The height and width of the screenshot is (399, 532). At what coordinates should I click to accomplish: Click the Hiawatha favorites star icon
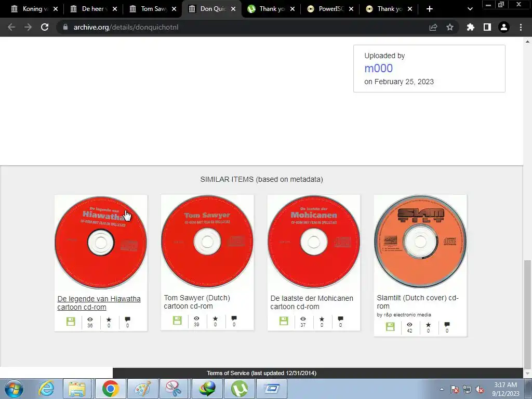pyautogui.click(x=109, y=320)
